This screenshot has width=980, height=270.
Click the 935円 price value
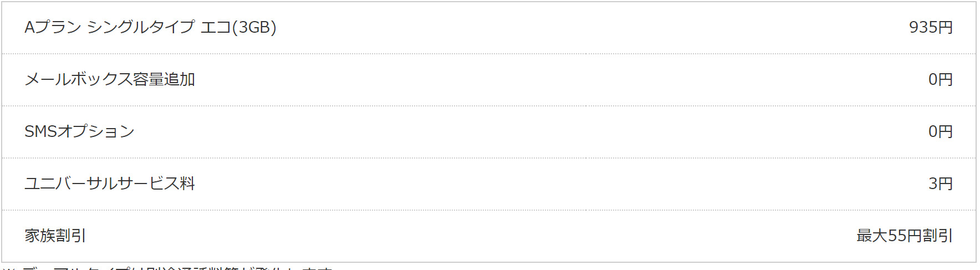(x=930, y=27)
